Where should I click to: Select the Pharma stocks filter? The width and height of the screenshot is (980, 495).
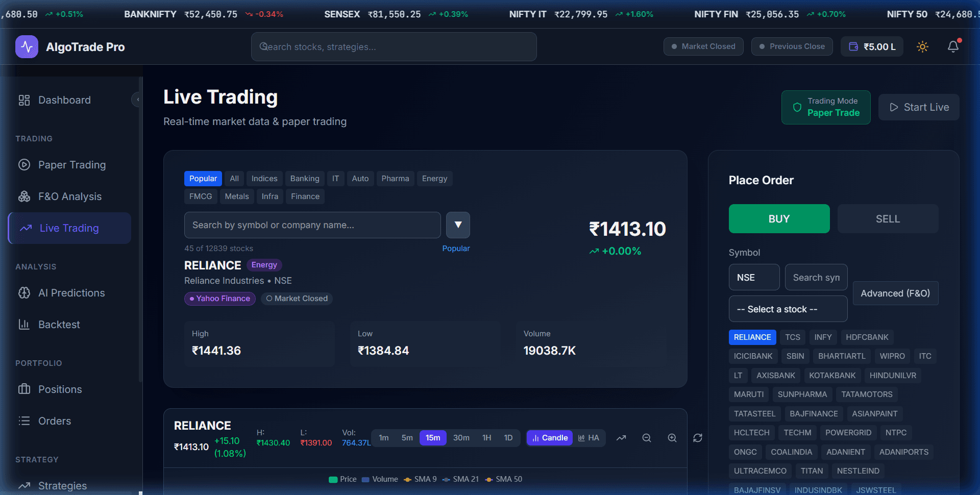pyautogui.click(x=395, y=178)
